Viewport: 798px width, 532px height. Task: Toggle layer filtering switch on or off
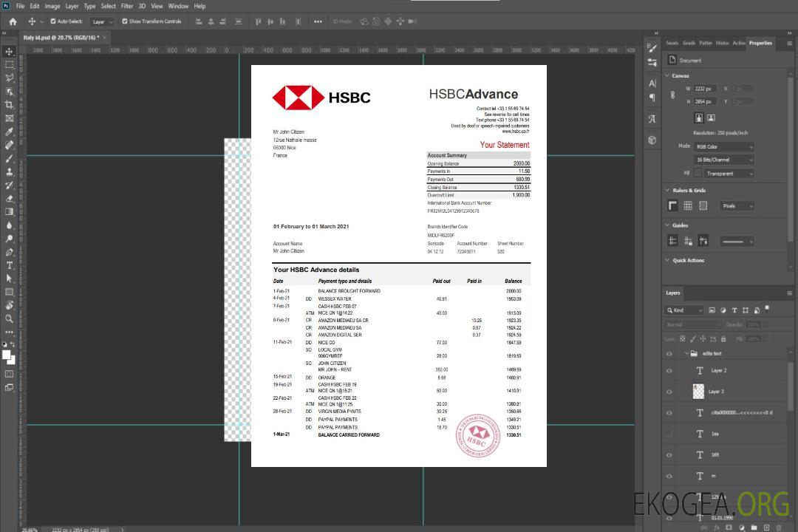click(767, 309)
